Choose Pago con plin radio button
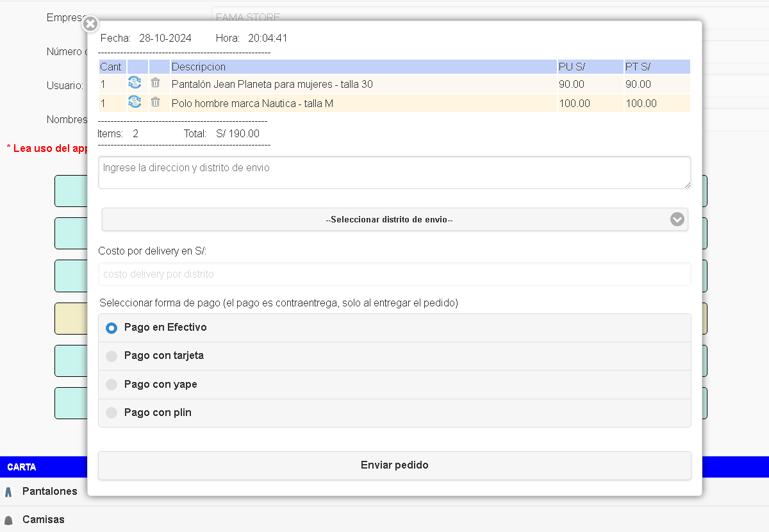 [x=112, y=413]
